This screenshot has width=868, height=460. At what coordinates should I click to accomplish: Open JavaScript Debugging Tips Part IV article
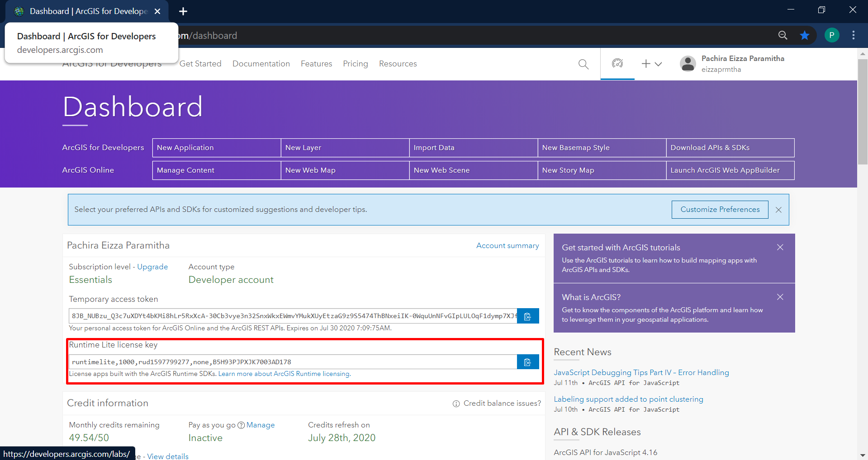point(641,372)
